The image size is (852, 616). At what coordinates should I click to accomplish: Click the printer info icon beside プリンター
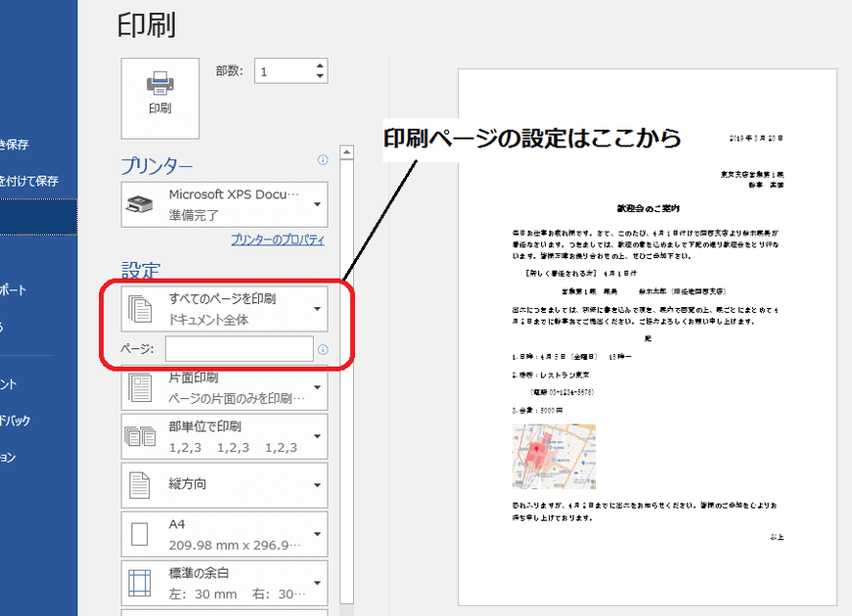click(323, 159)
